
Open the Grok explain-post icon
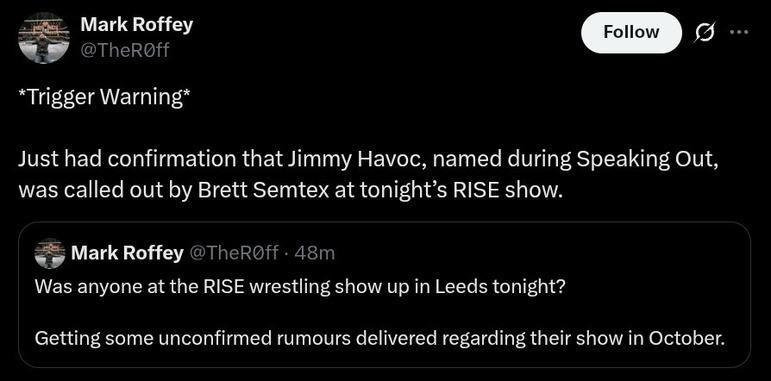point(705,32)
